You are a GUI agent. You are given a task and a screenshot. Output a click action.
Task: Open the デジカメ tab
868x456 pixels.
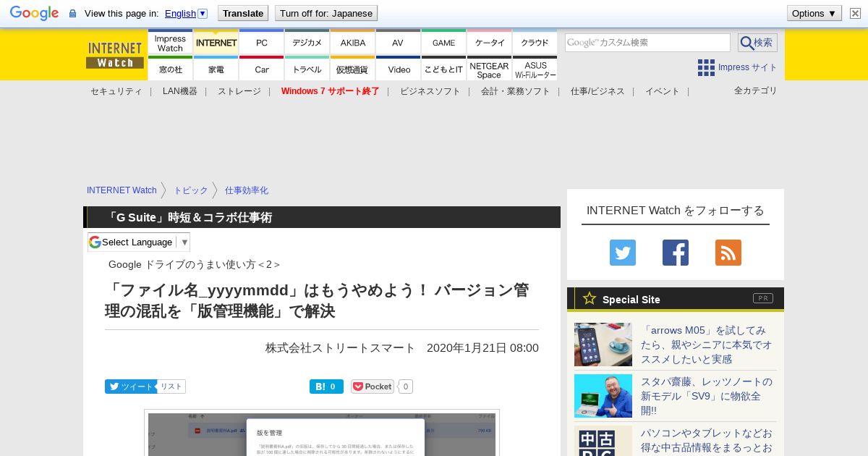(307, 43)
